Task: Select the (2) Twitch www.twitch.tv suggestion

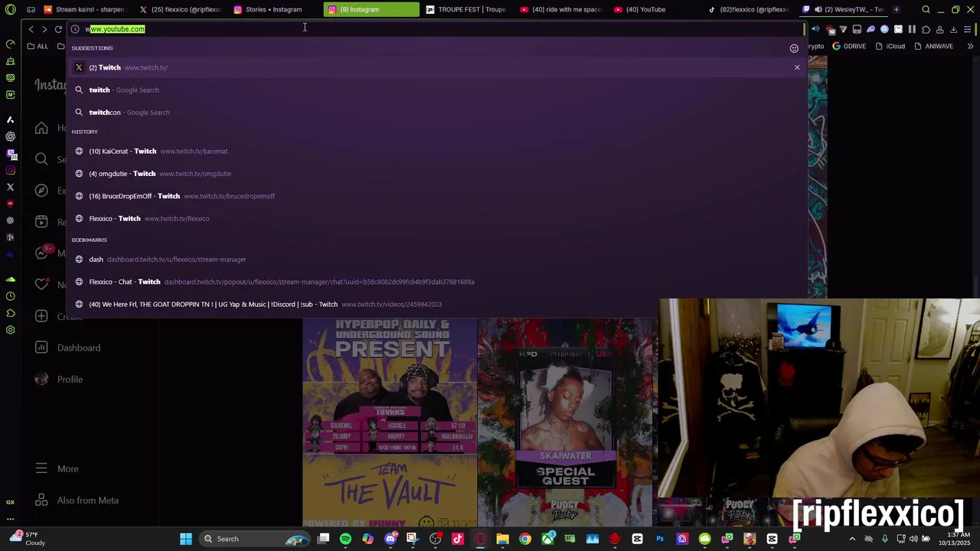Action: point(436,67)
